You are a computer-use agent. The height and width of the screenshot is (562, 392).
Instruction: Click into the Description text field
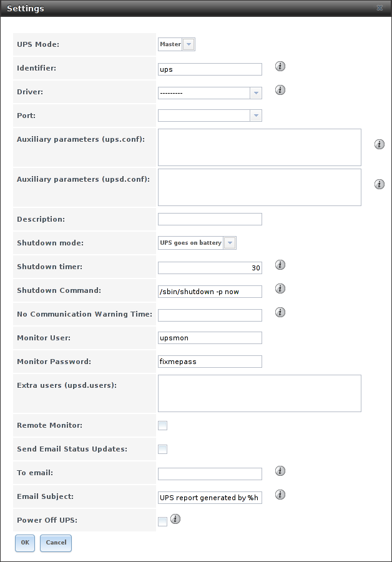(x=210, y=219)
